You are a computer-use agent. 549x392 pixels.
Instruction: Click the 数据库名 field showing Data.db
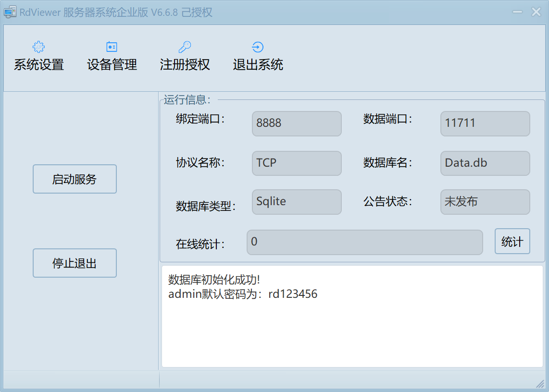click(485, 163)
